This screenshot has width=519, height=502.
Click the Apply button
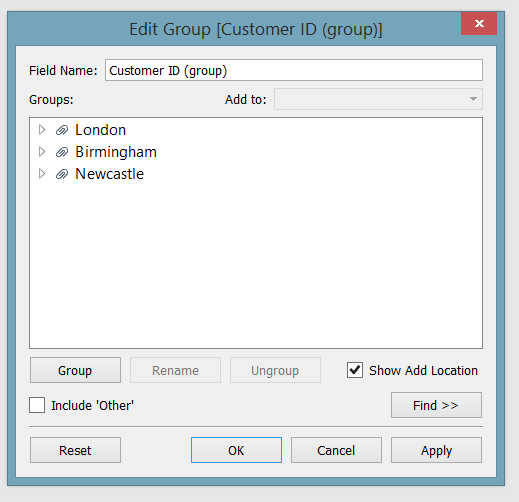pos(436,450)
